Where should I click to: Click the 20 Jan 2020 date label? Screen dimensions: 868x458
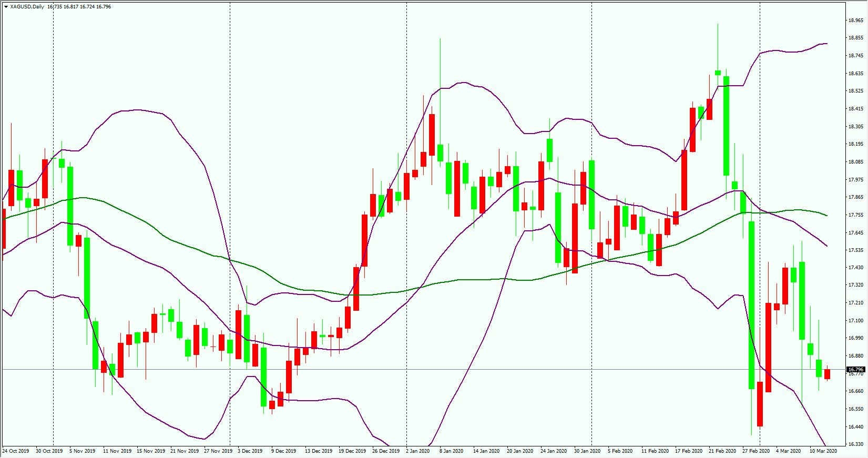tap(520, 451)
